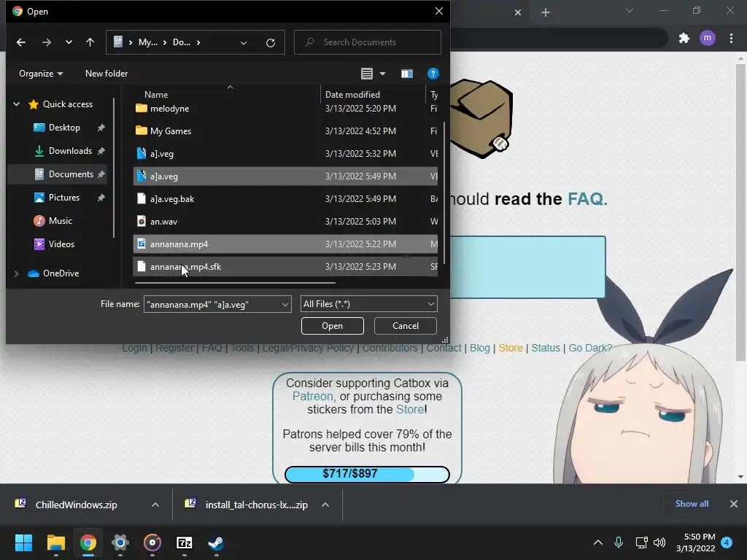Open the Organize menu
747x560 pixels.
41,74
